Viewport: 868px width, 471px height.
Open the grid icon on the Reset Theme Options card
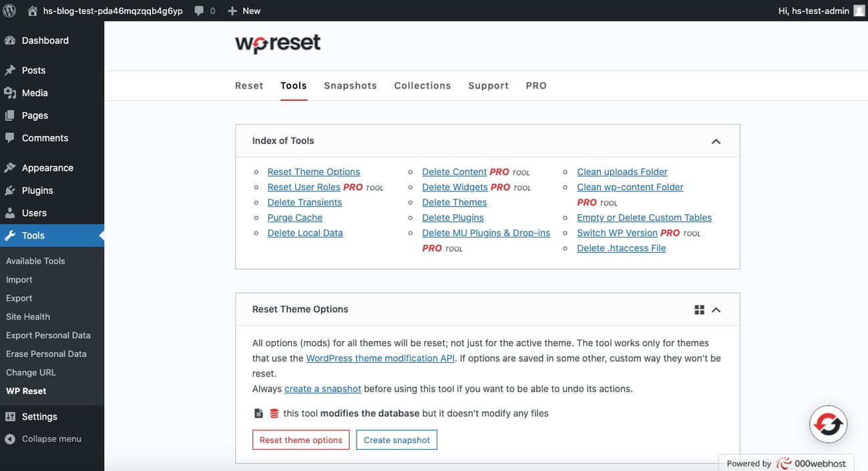[699, 309]
